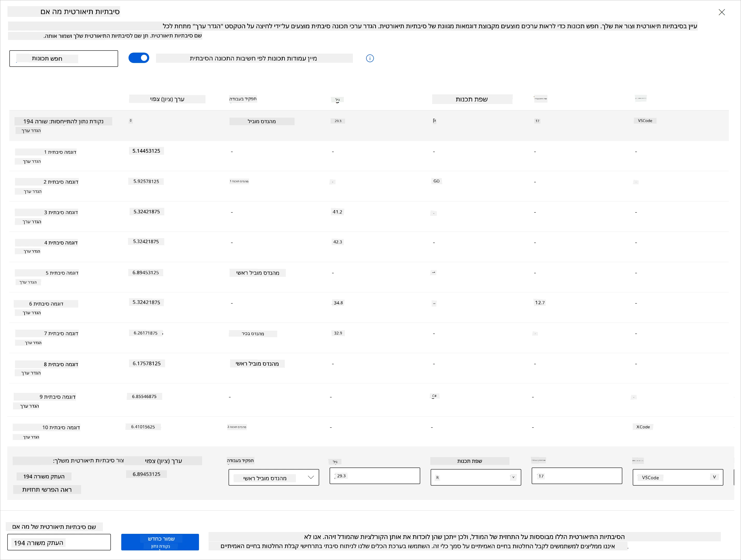Image resolution: width=741 pixels, height=560 pixels.
Task: Set value for counterfactual example 3
Action: [32, 222]
